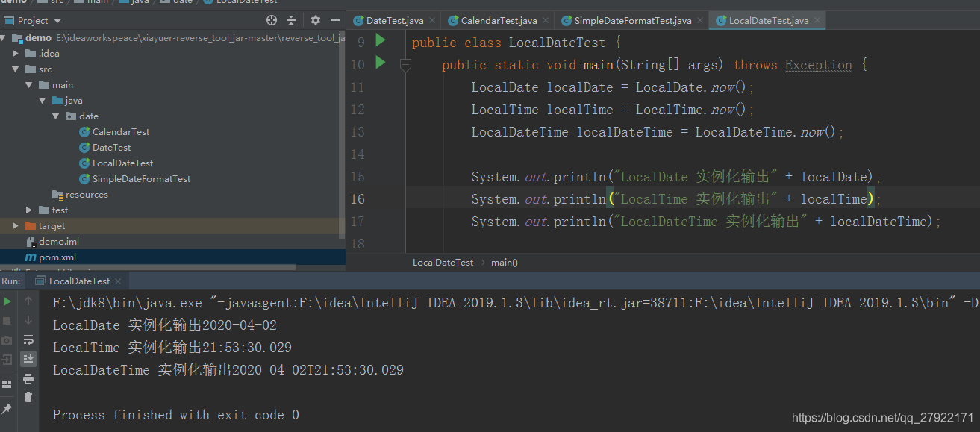Expand the target folder arrow
Viewport: 980px width, 432px height.
click(16, 225)
